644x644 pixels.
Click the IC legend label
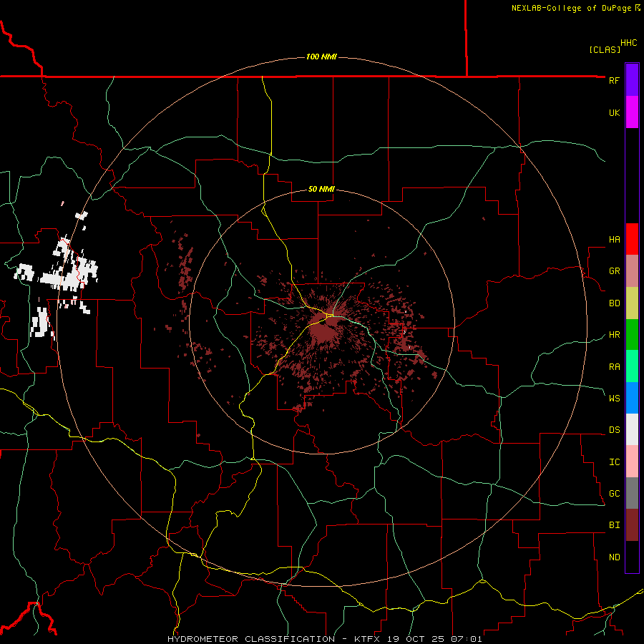614,462
